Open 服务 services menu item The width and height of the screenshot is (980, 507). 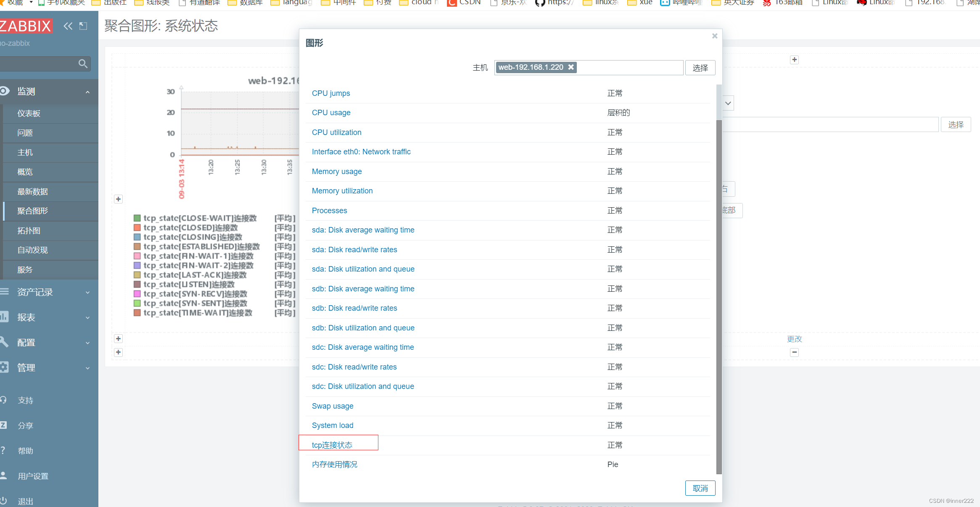click(x=25, y=270)
